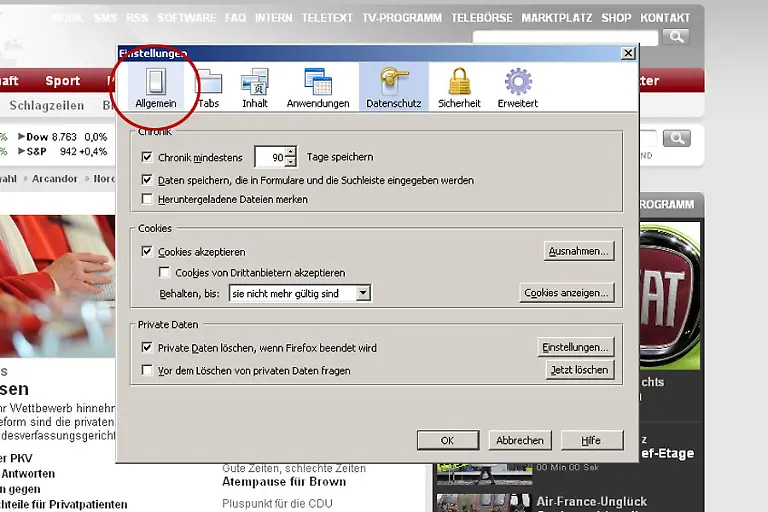The image size is (768, 512).
Task: Open the Inhalt settings panel
Action: tap(254, 87)
